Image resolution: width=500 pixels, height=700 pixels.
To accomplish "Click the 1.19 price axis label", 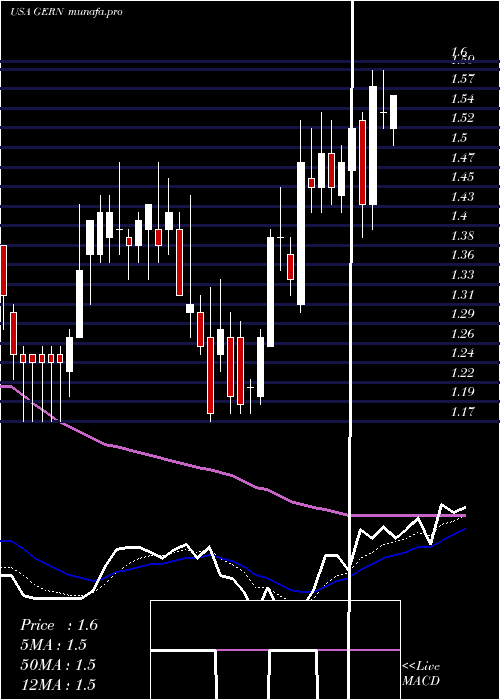I will [462, 392].
